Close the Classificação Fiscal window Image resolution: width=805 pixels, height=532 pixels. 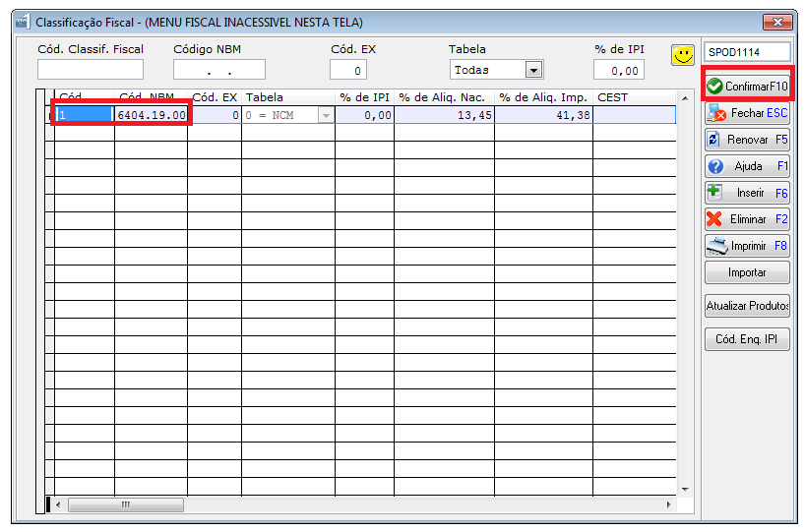click(777, 22)
